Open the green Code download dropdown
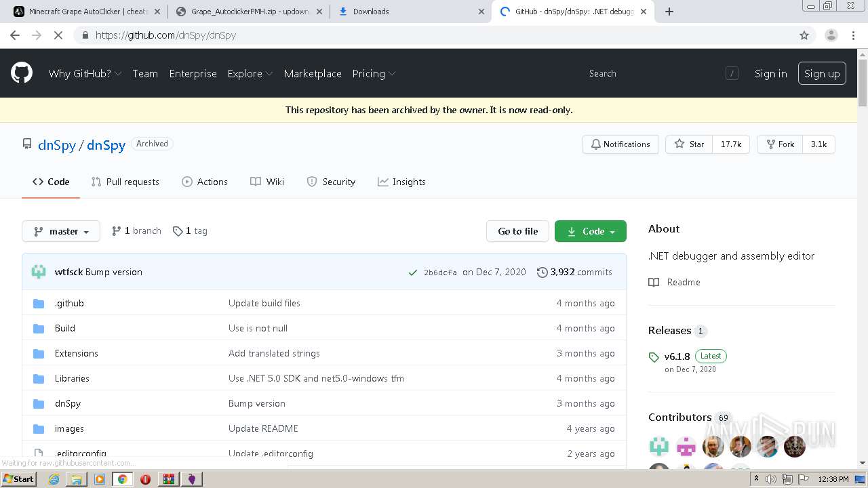This screenshot has height=488, width=868. coord(591,231)
